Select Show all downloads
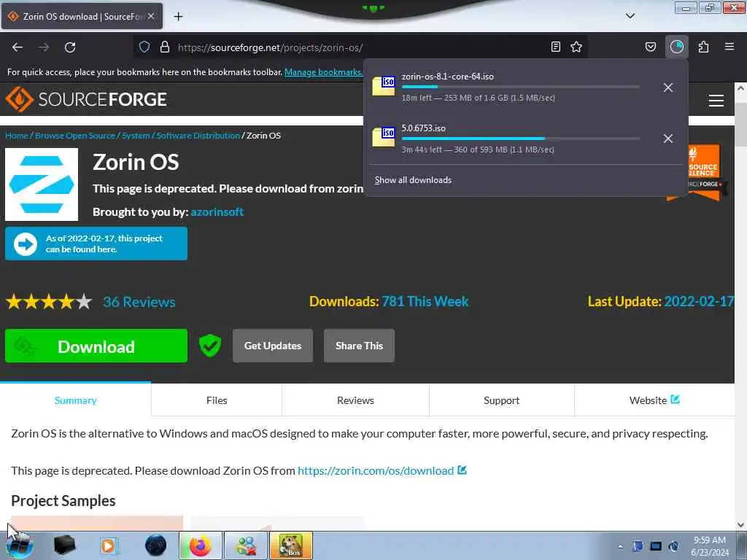 tap(413, 180)
